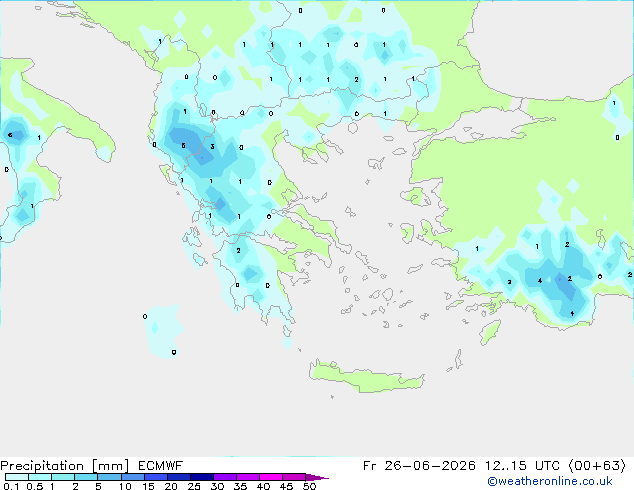634x490 pixels.
Task: Click the island of Crete on map
Action: [x=366, y=377]
